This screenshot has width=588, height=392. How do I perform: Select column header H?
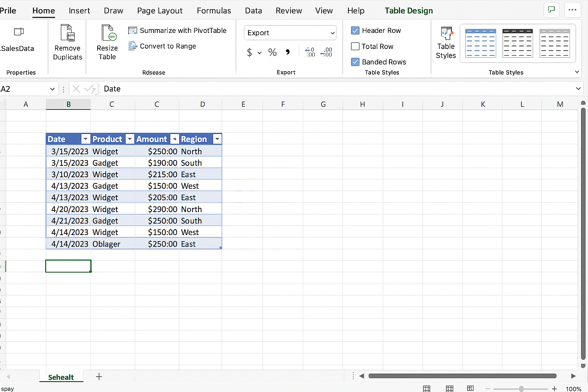point(363,104)
